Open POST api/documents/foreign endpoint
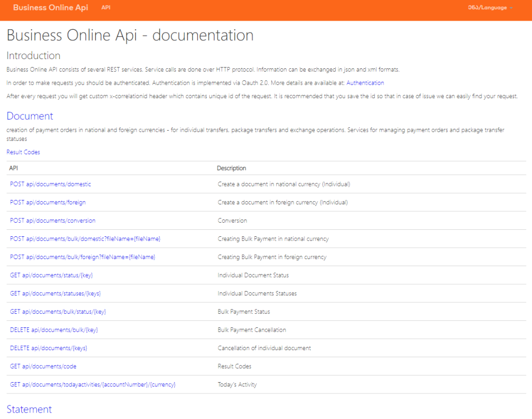 point(48,202)
